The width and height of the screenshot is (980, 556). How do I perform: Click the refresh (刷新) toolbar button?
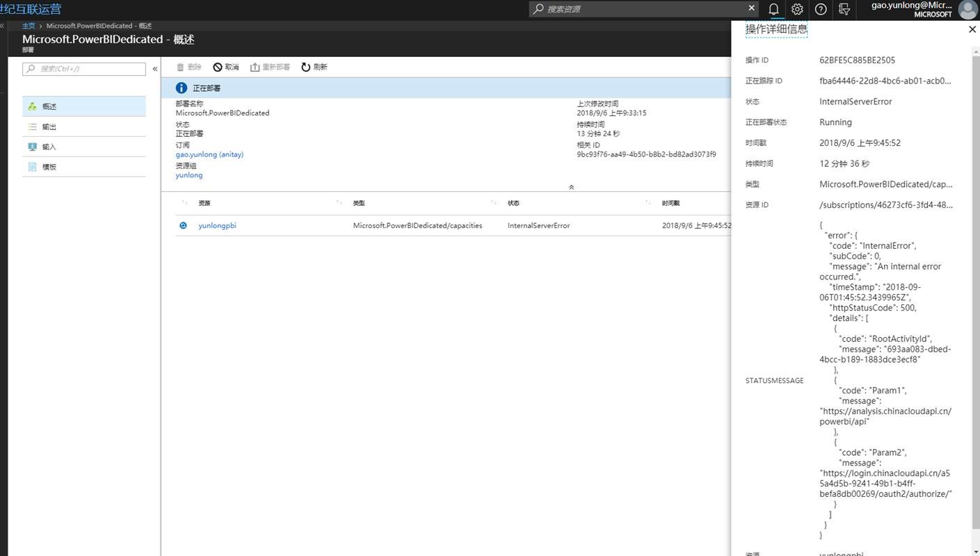(x=314, y=67)
